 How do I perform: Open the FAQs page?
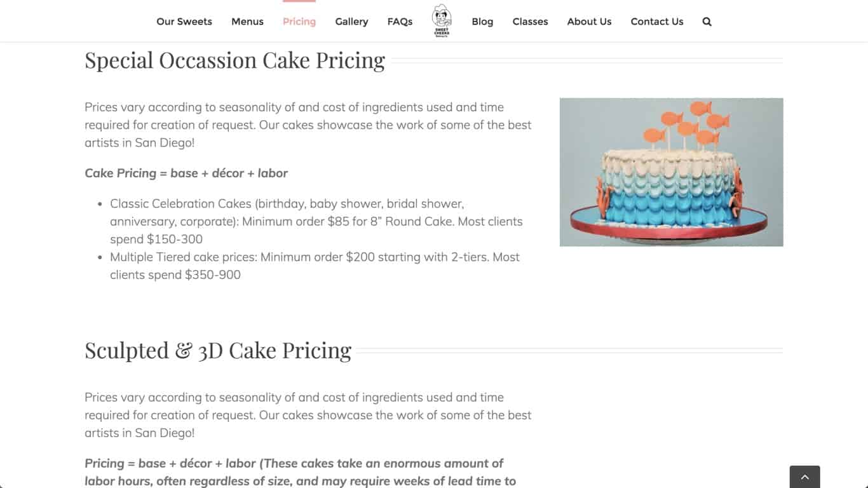pos(400,22)
